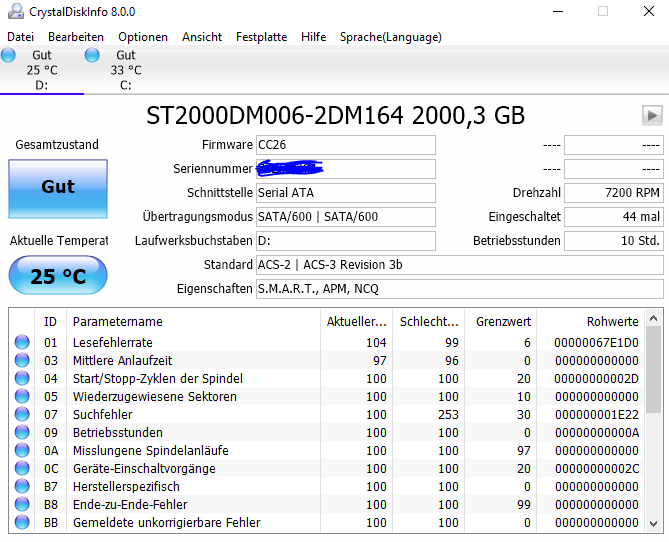Click the Laufwerksbuchstaben field D:
This screenshot has height=542, width=669.
[x=346, y=241]
